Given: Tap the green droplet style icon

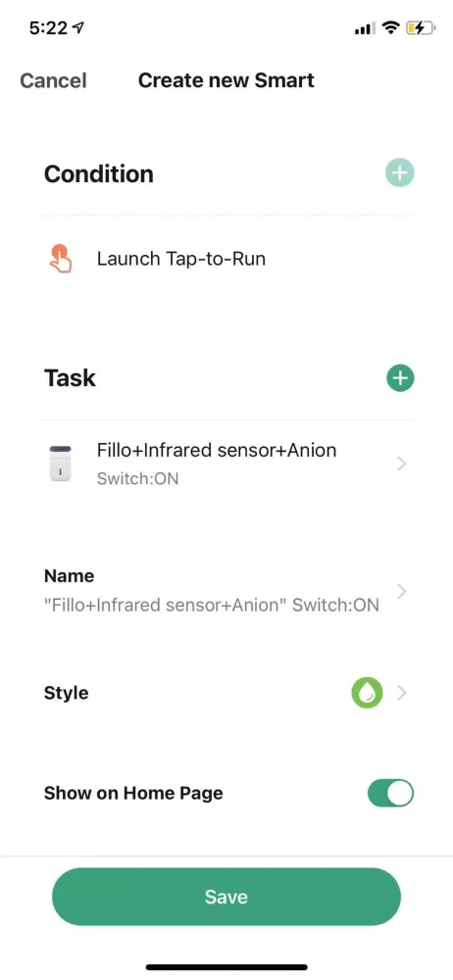Looking at the screenshot, I should coord(367,693).
